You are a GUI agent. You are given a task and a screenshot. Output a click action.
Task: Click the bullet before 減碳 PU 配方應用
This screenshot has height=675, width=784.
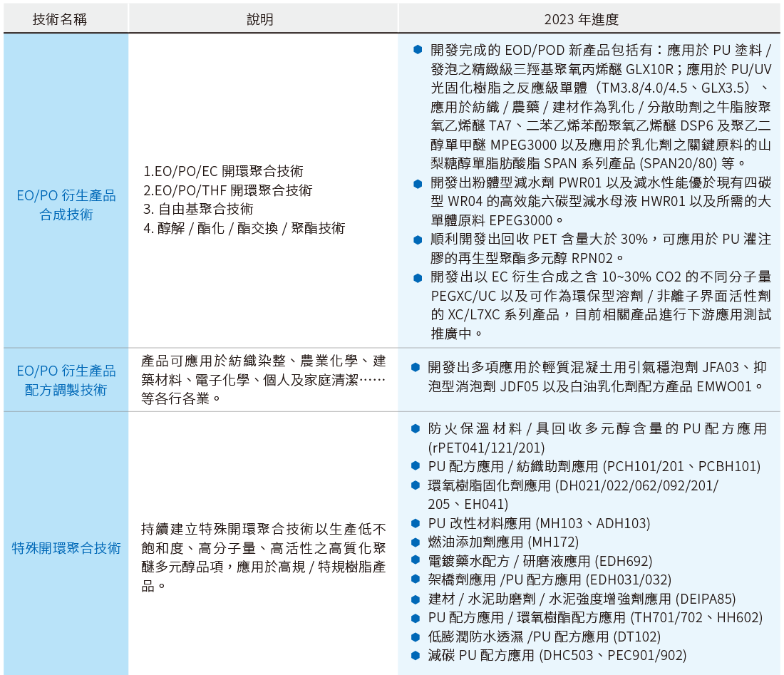click(416, 655)
